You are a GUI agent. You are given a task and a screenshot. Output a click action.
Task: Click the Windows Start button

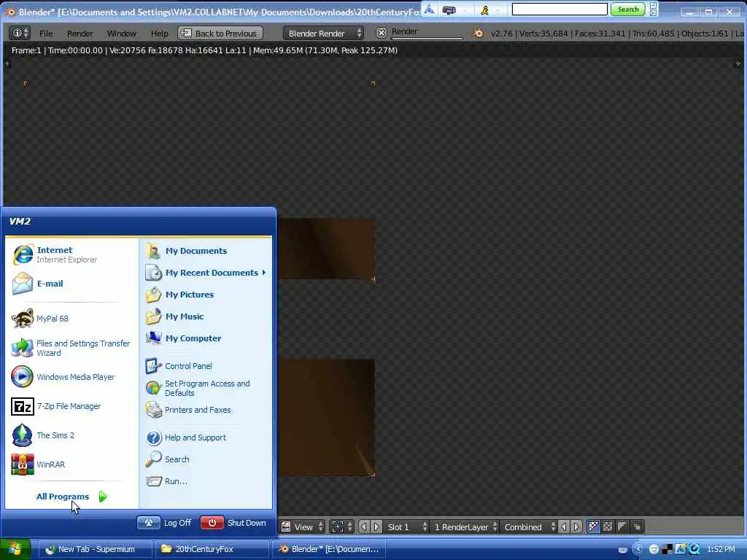[16, 549]
